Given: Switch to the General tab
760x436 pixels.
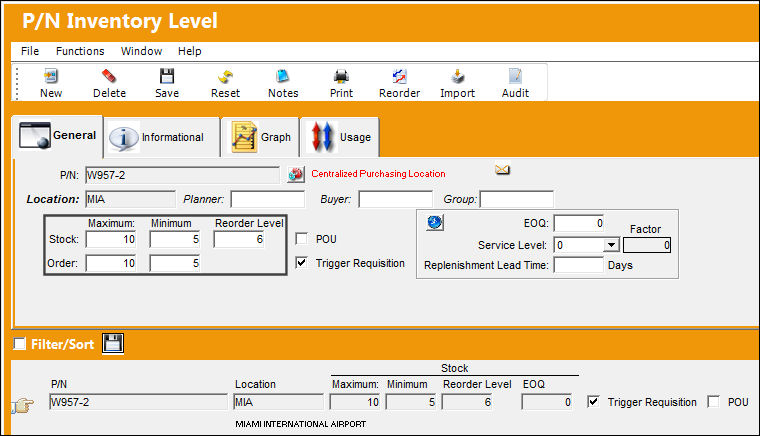Looking at the screenshot, I should 57,136.
